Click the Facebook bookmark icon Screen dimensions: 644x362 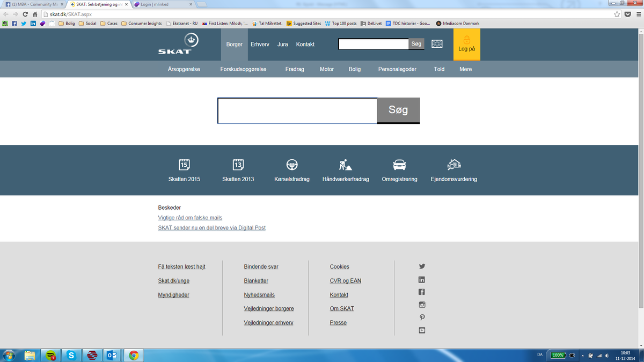14,24
